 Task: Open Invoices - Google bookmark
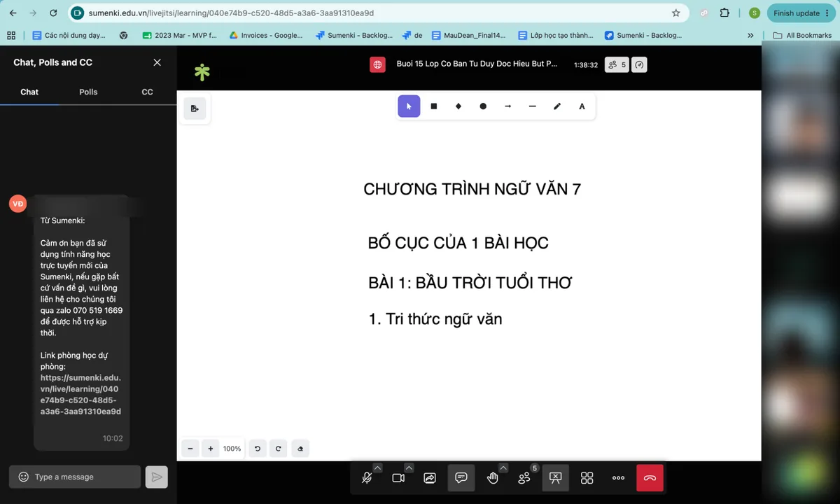[266, 35]
